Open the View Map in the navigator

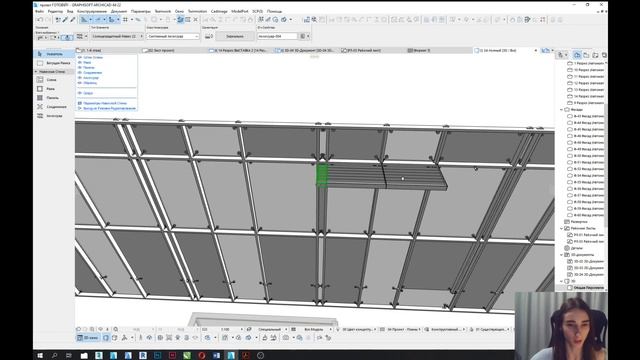coord(586,55)
